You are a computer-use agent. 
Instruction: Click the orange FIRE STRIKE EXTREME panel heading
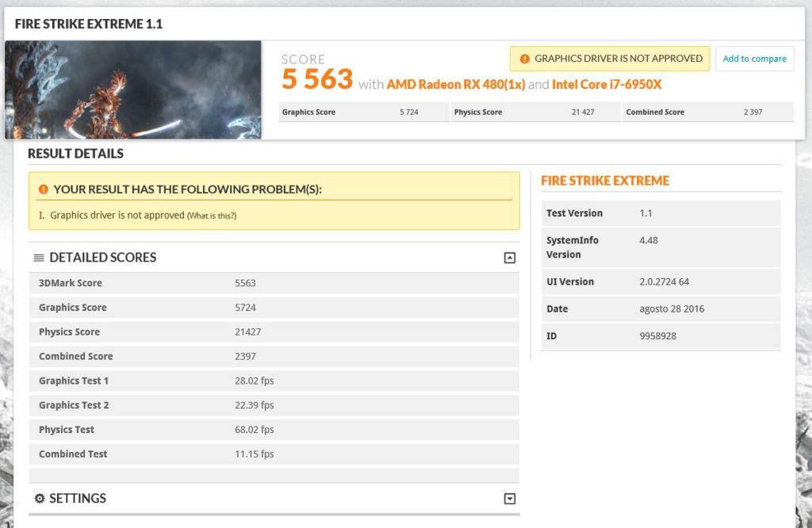click(x=605, y=181)
